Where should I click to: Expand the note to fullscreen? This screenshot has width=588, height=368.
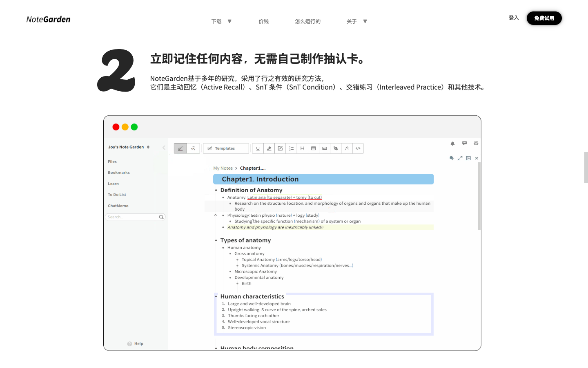pyautogui.click(x=460, y=158)
